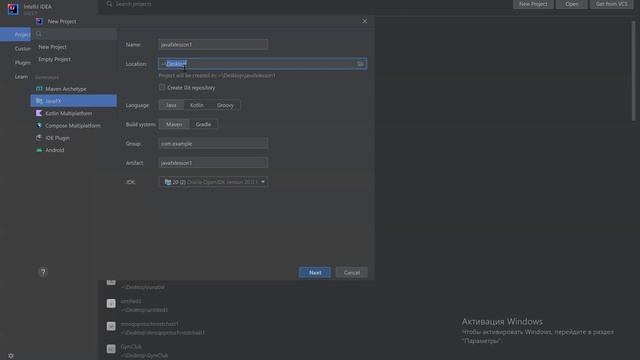Click the Kotlin Multiplatform icon
640x360 pixels.
(x=39, y=113)
